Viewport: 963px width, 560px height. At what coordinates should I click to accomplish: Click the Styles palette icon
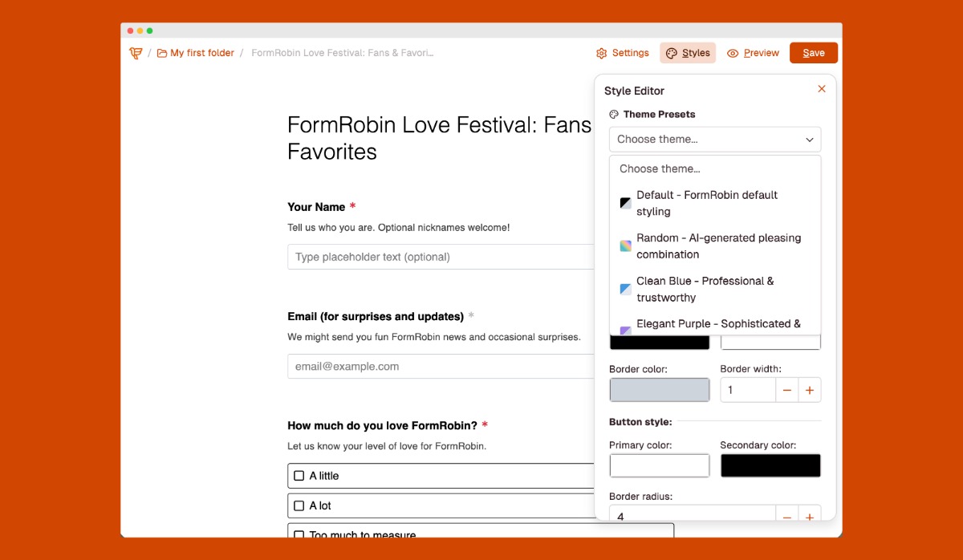point(672,54)
